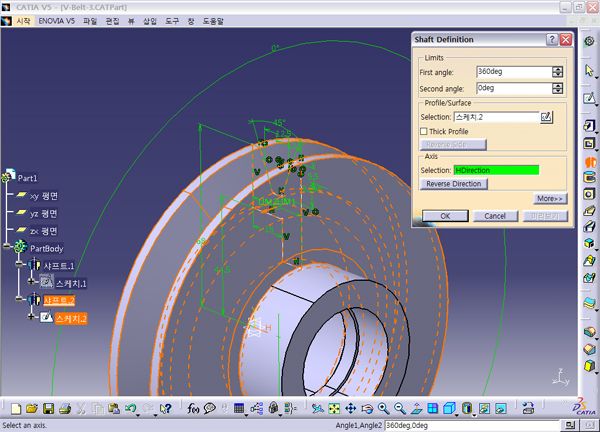The image size is (600, 432).
Task: Click the Angle1,Angle2 command line field
Action: pyautogui.click(x=473, y=425)
